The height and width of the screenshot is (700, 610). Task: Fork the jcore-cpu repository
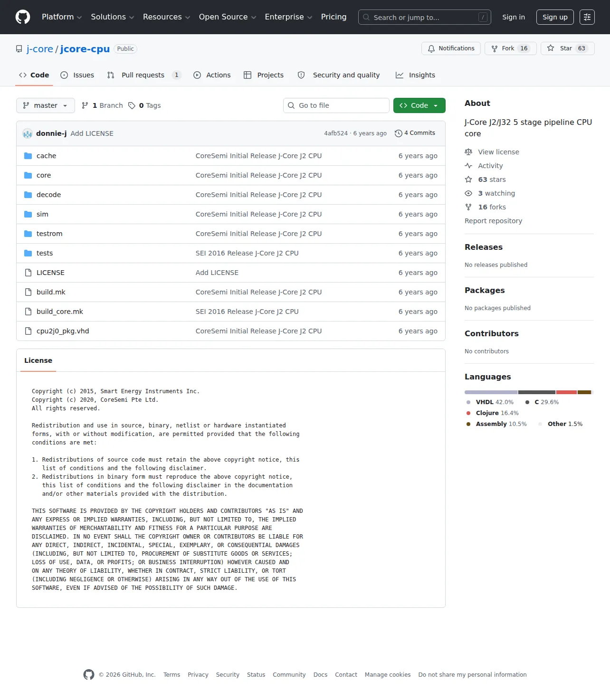tap(511, 48)
